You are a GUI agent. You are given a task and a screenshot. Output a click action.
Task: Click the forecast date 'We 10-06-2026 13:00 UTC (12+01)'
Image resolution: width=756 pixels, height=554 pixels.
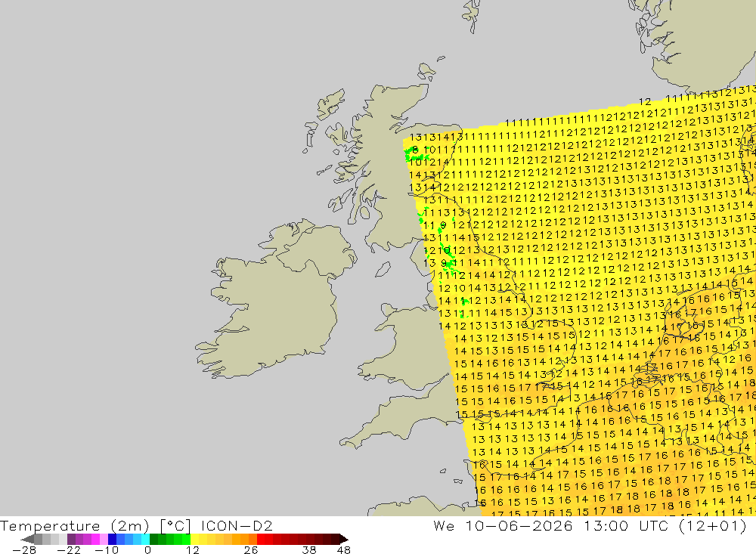pos(590,525)
